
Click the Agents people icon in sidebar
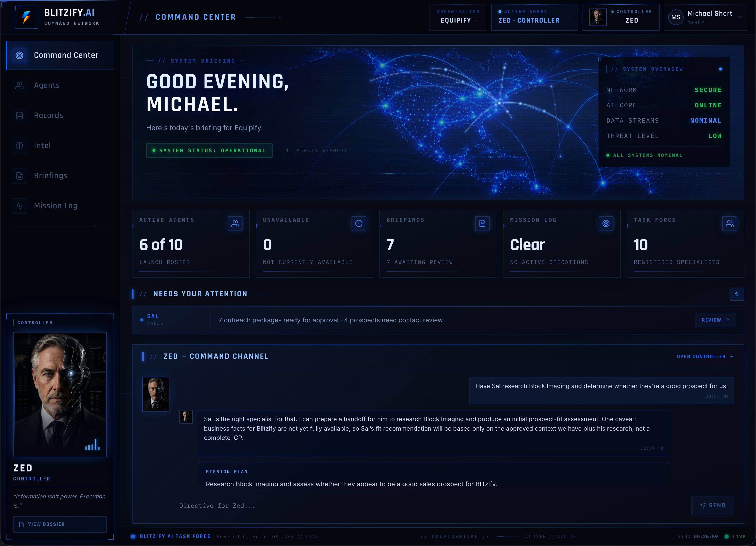pyautogui.click(x=19, y=85)
